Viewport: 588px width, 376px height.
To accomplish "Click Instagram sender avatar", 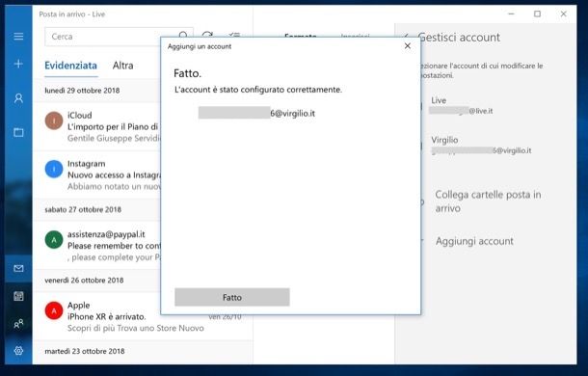I will (54, 170).
